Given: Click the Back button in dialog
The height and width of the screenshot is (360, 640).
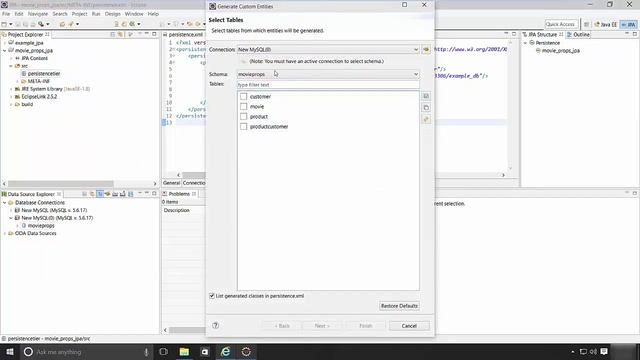Looking at the screenshot, I should point(282,326).
